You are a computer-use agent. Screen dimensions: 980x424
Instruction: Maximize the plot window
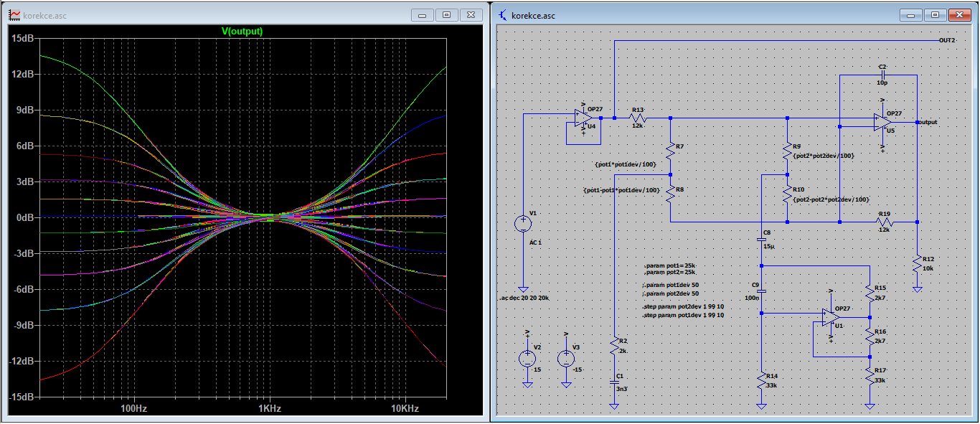446,14
